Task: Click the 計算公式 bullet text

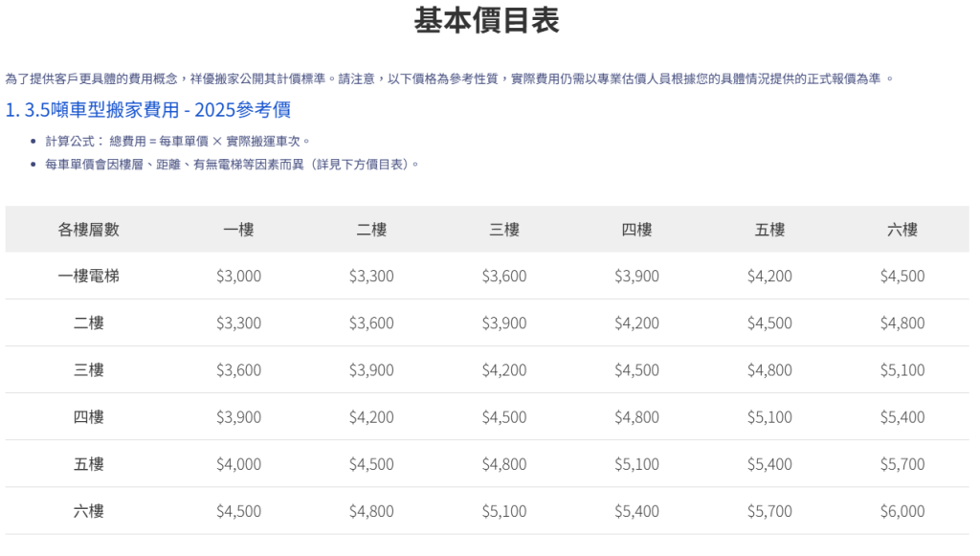Action: 178,141
